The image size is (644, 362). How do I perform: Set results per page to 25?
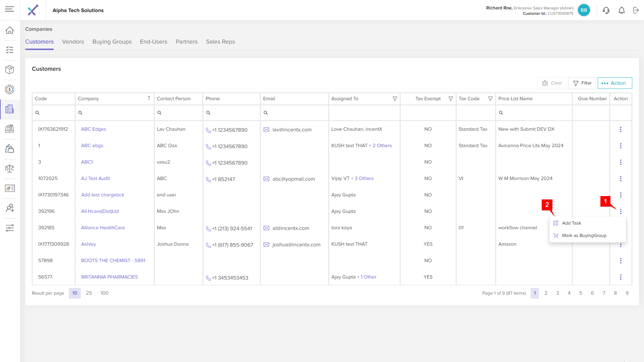click(89, 293)
